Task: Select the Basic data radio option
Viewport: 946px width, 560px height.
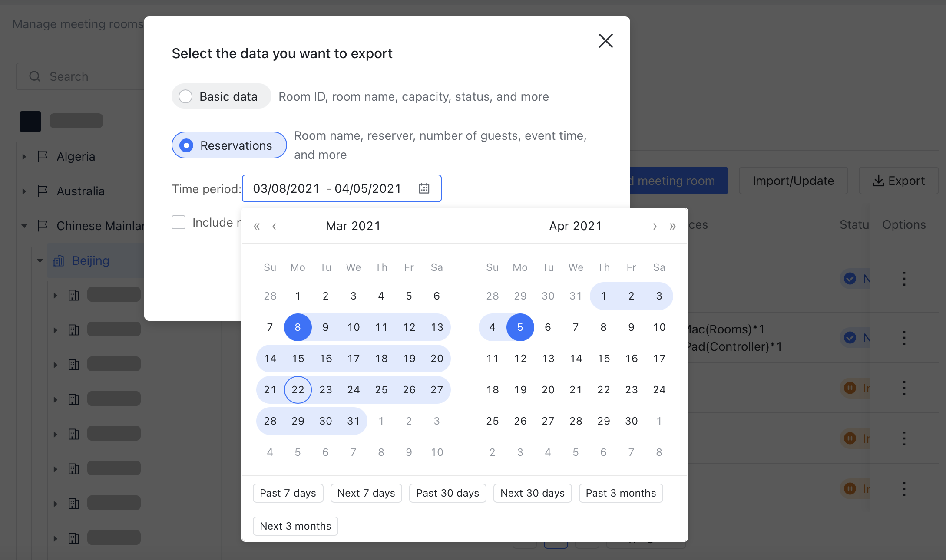Action: click(x=186, y=96)
